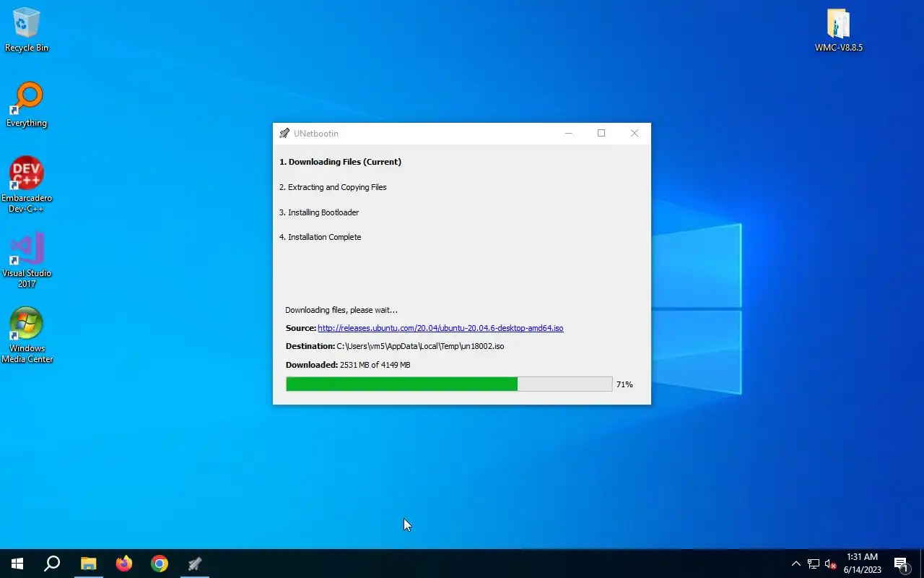Viewport: 924px width, 578px height.
Task: Open the ubuntu-20.04.6 ISO source link
Action: click(440, 328)
